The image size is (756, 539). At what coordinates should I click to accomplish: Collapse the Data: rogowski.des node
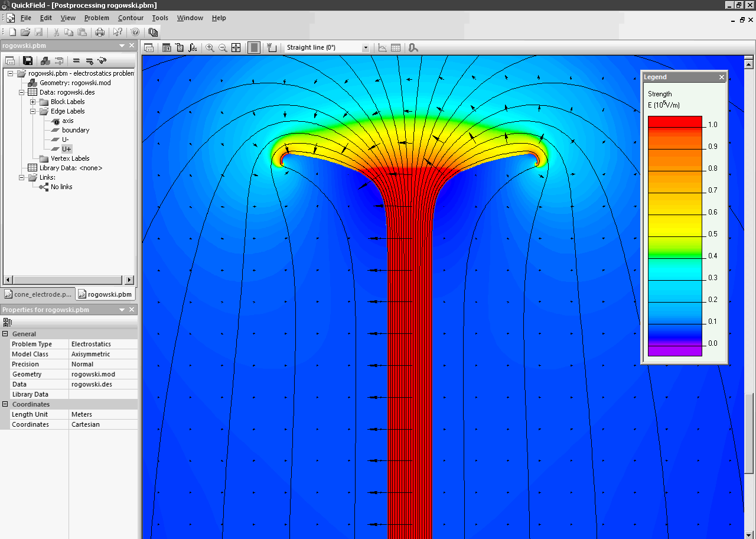(22, 92)
